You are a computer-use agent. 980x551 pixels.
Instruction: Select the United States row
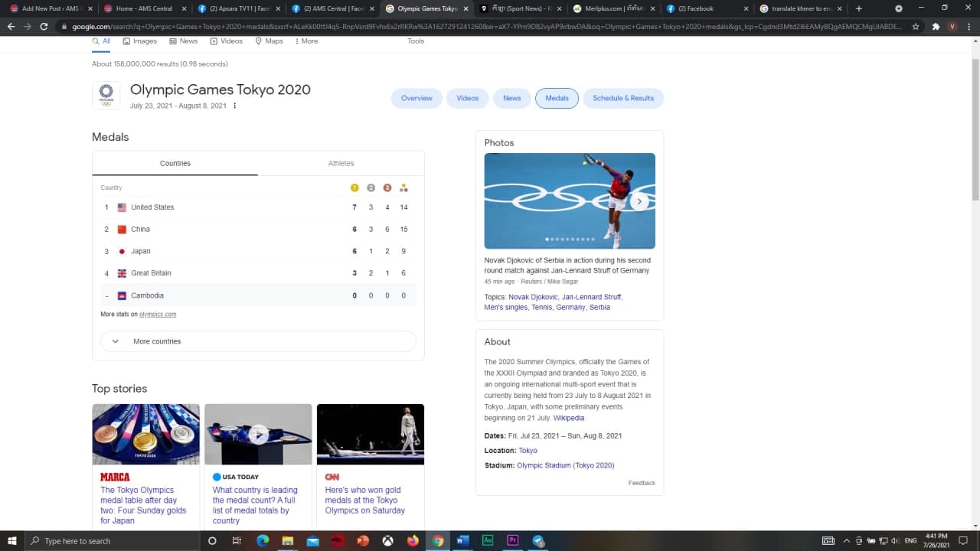pos(258,207)
